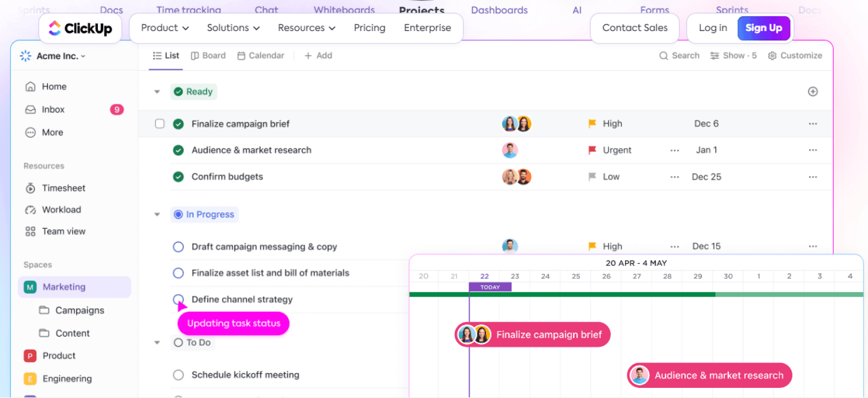Mark Schedule kickoff meeting as complete

178,375
